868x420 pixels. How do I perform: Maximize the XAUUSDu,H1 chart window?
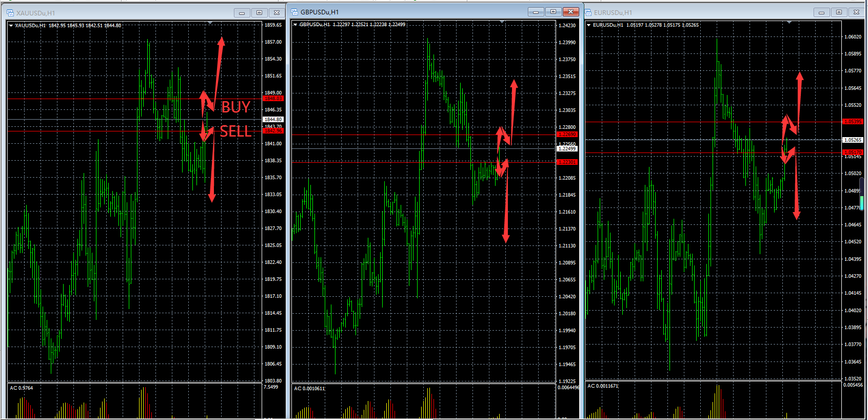259,13
